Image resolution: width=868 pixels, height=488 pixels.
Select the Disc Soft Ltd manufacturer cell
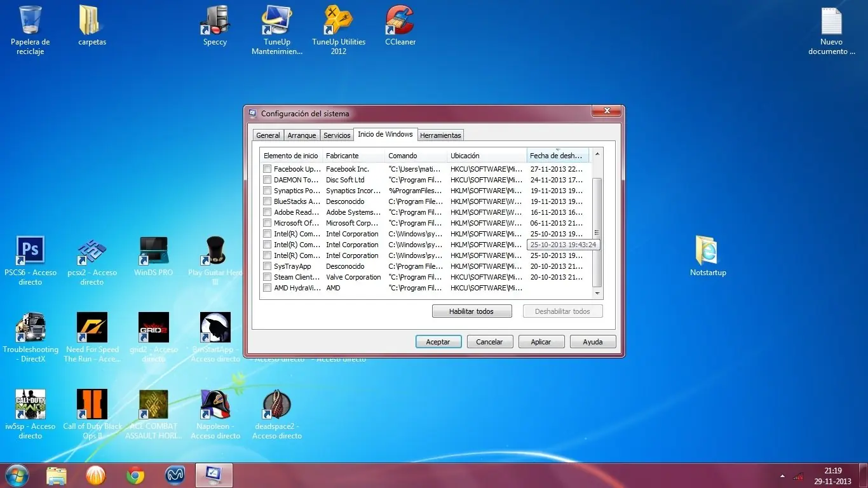pos(345,180)
